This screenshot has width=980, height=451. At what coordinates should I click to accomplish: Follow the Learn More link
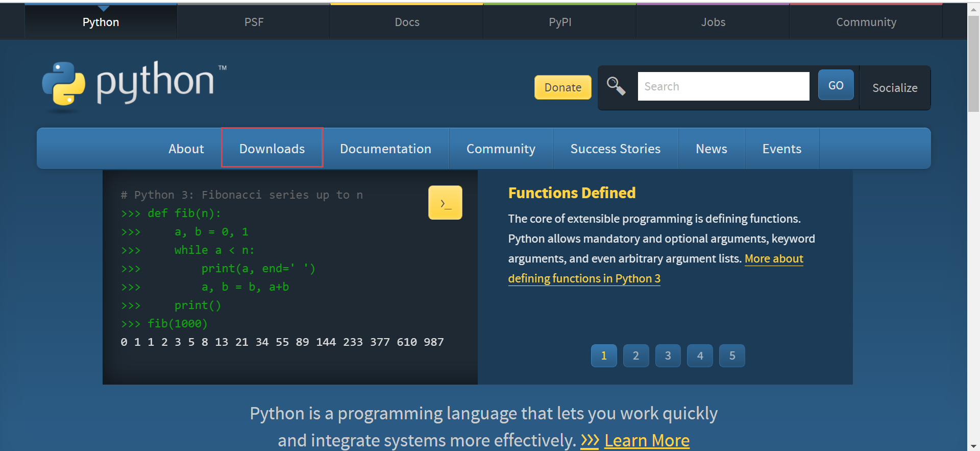pyautogui.click(x=647, y=440)
